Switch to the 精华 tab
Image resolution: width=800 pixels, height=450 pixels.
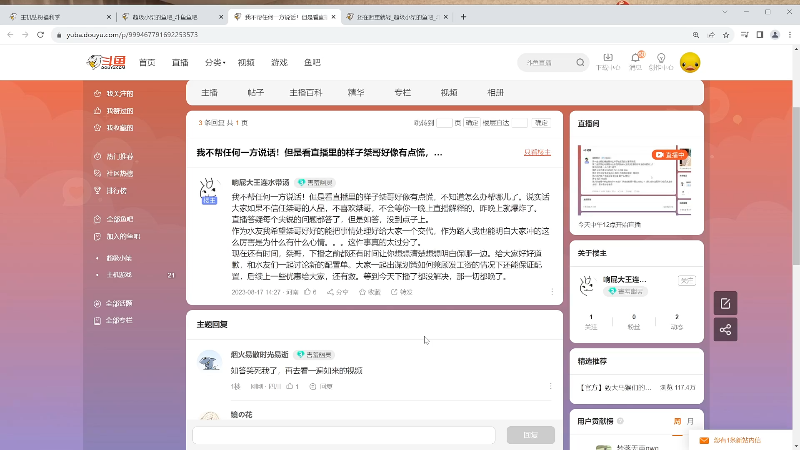356,92
